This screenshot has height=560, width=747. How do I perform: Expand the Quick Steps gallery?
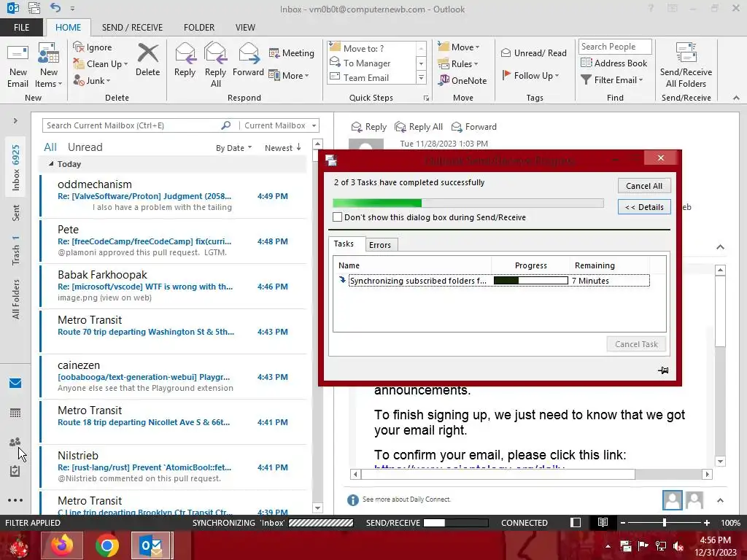tap(421, 78)
